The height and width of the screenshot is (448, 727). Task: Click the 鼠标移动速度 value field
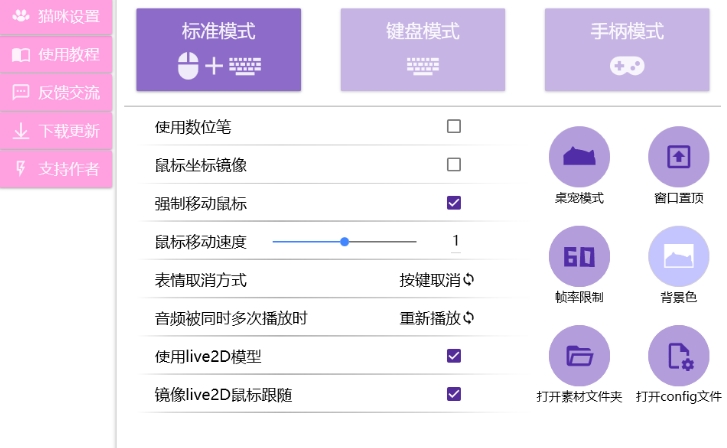pos(455,241)
